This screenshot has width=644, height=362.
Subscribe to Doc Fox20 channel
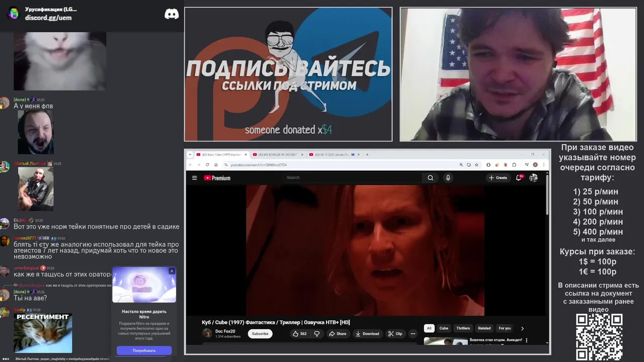260,333
